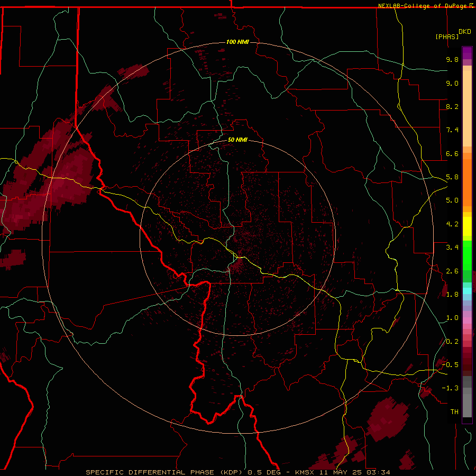The height and width of the screenshot is (476, 476).
Task: Click the 1.8 value on the scale
Action: tap(452, 295)
